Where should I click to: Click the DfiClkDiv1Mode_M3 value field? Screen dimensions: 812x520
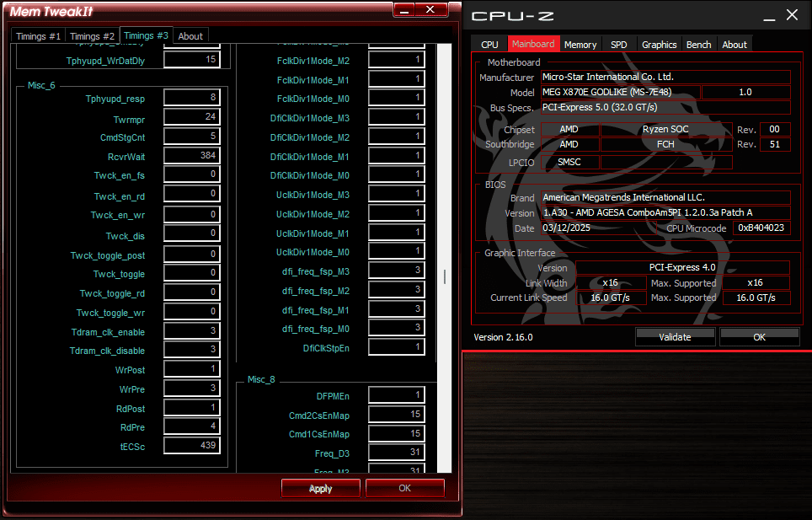point(397,117)
